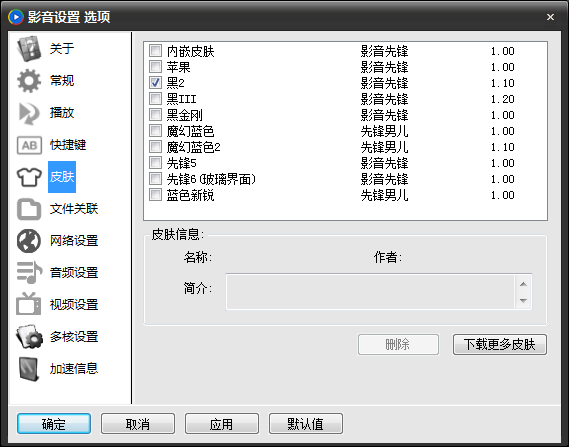Open 音频设置 page
569x447 pixels.
click(74, 273)
